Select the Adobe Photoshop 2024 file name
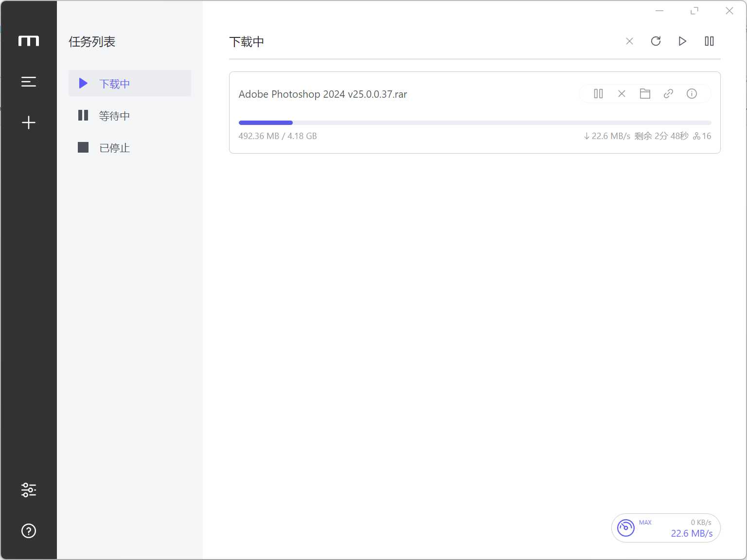Screen dimensions: 747x560 coord(323,94)
